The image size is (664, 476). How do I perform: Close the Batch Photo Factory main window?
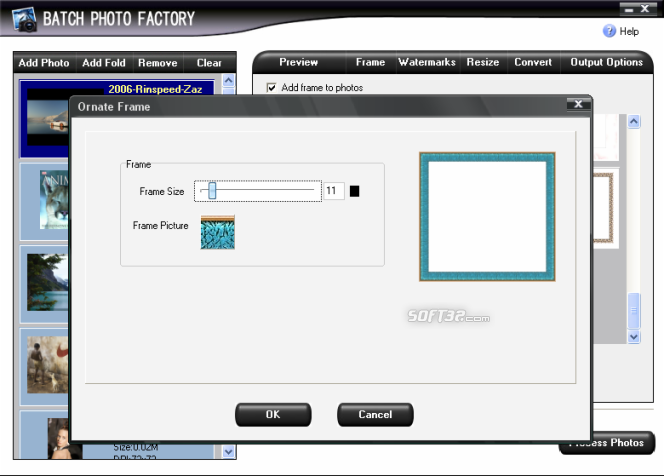pyautogui.click(x=645, y=8)
